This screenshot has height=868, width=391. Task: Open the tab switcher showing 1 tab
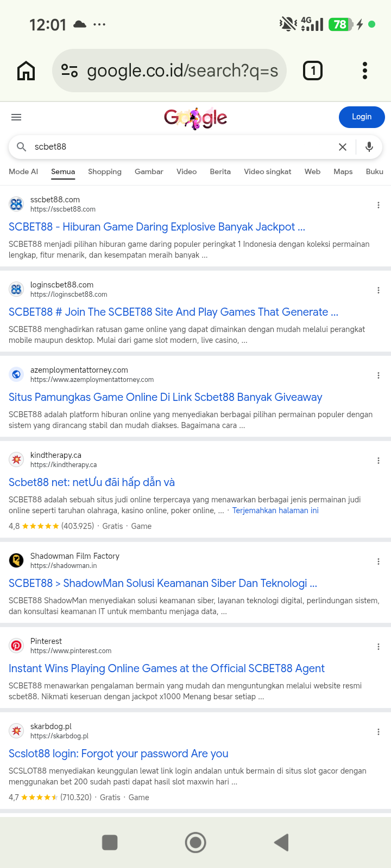313,71
